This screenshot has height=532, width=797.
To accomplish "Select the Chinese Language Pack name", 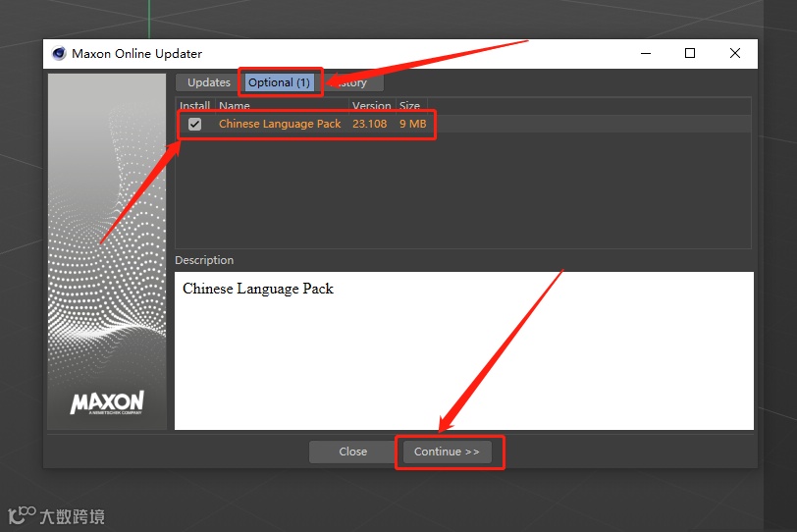I will [x=280, y=124].
